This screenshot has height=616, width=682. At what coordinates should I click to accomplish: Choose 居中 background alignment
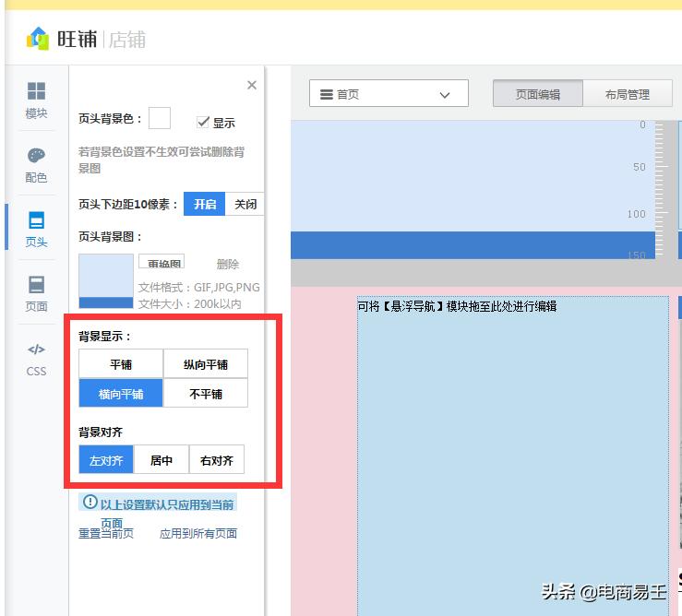tap(162, 459)
